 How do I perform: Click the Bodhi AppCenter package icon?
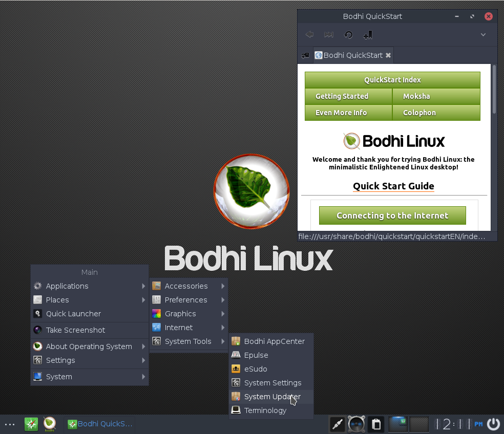click(236, 341)
